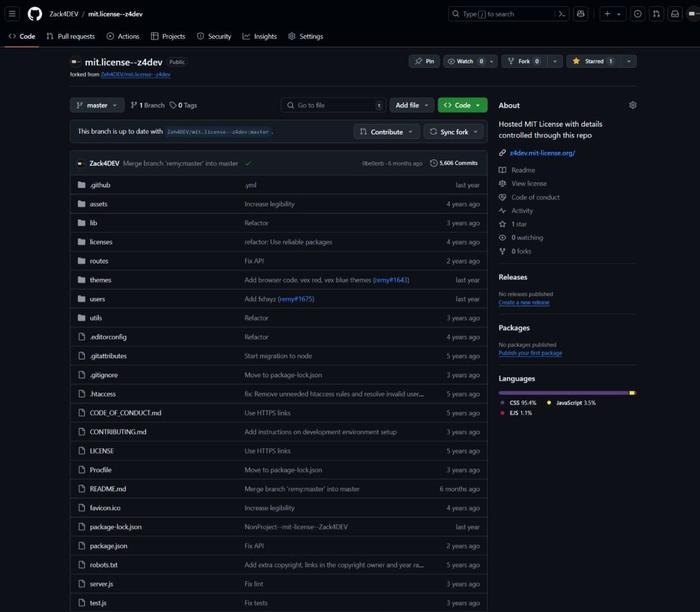Open View license in About

point(523,184)
